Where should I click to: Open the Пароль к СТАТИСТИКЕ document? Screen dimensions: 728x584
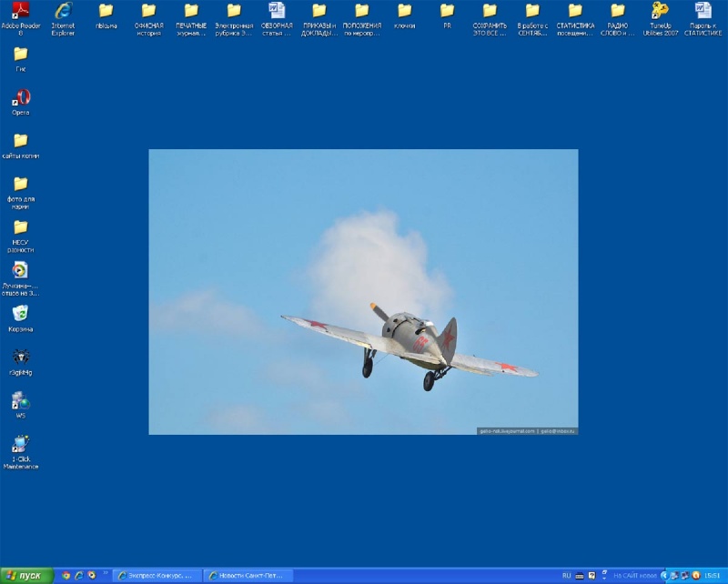pyautogui.click(x=703, y=11)
